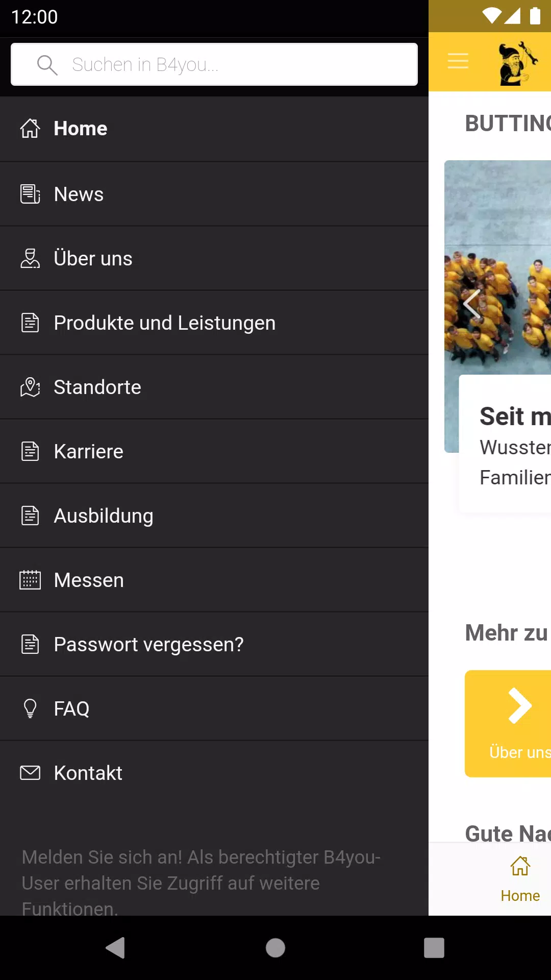This screenshot has width=551, height=980.
Task: Open the Ausbildung menu item
Action: (x=104, y=516)
